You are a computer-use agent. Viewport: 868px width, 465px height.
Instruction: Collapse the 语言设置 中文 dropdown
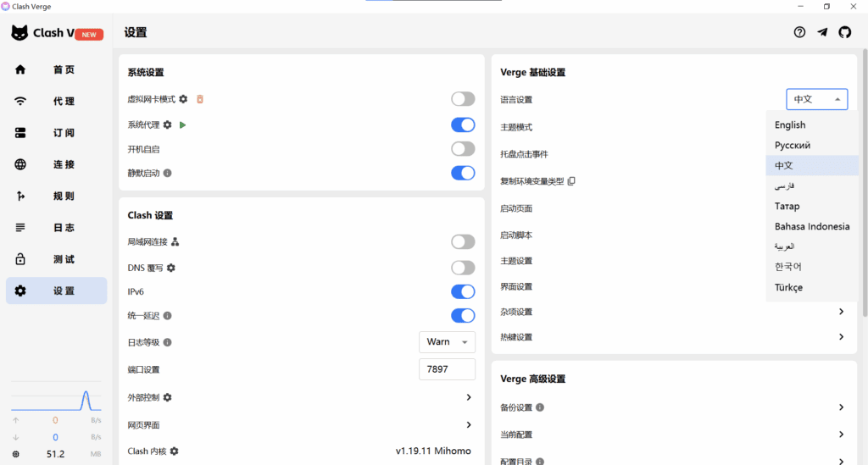(816, 99)
